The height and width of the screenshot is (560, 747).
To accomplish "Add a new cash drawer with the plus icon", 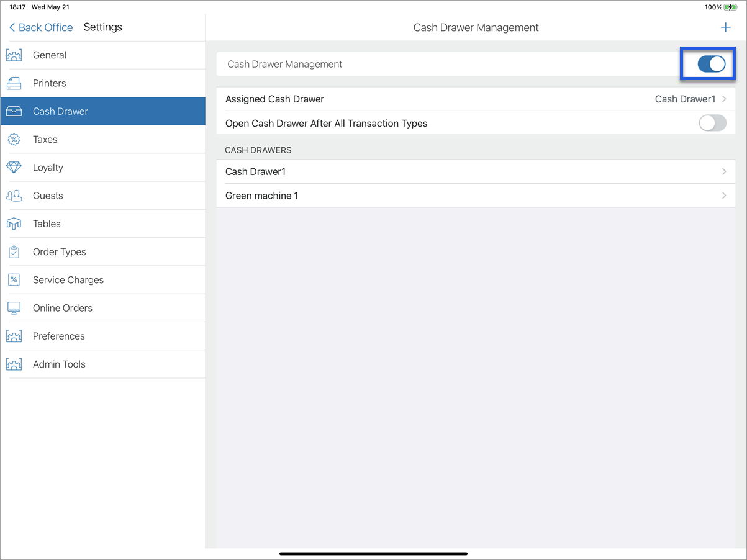I will (x=725, y=27).
